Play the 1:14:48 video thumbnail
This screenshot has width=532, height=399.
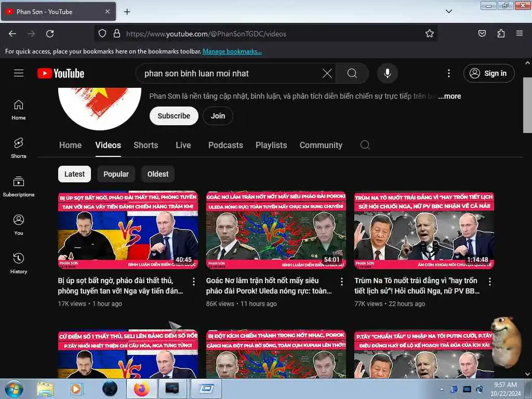[424, 230]
